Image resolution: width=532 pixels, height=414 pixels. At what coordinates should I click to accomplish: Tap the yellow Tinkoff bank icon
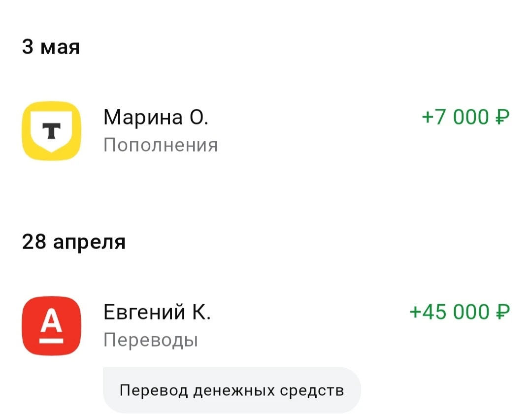(x=52, y=130)
